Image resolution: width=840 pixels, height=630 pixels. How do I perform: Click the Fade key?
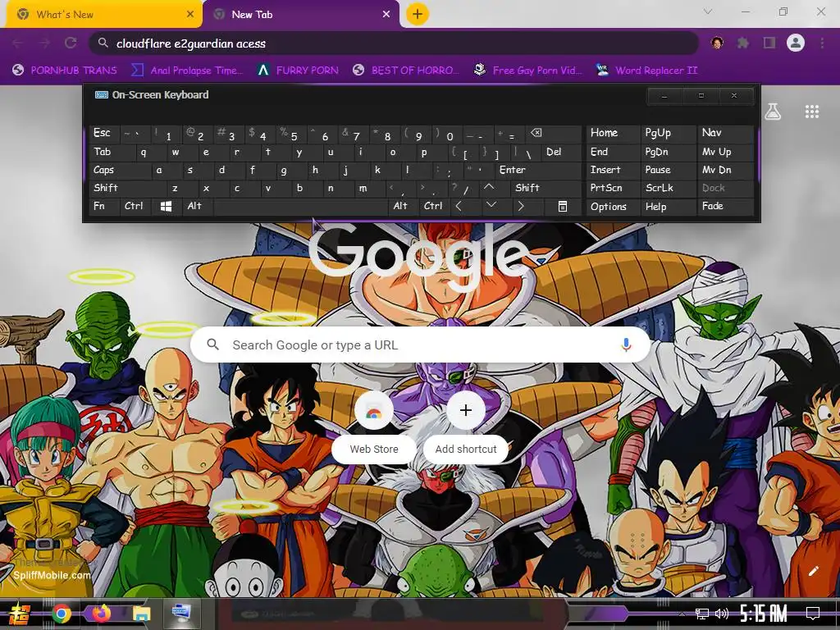coord(725,206)
